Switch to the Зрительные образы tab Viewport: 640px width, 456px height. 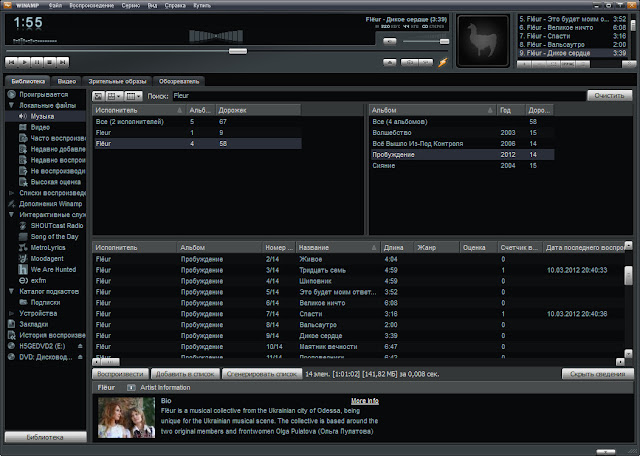point(117,81)
